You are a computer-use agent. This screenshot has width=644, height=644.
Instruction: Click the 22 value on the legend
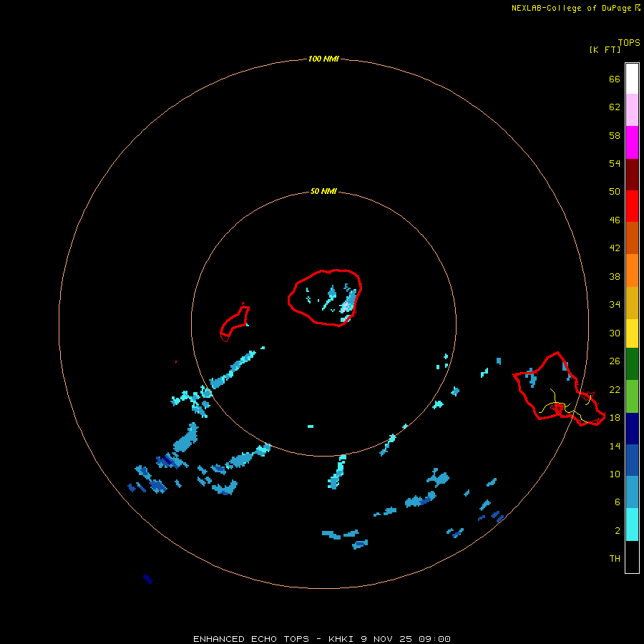point(615,390)
